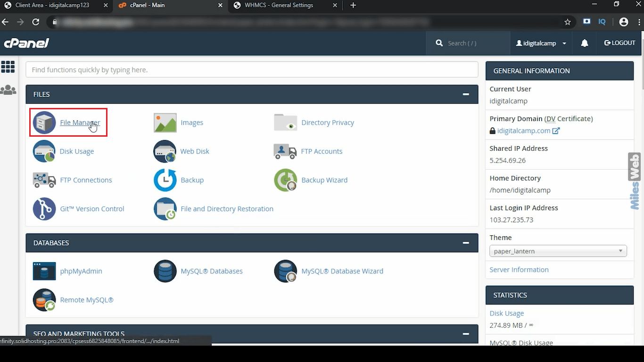Open the Backup Wizard icon
Screen dimensions: 644x362
click(286, 180)
